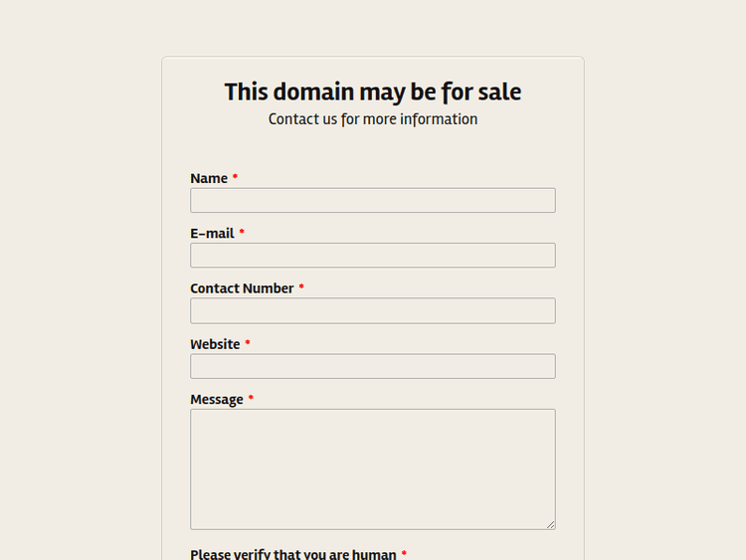Click the "This domain may be for sale" heading

[372, 92]
